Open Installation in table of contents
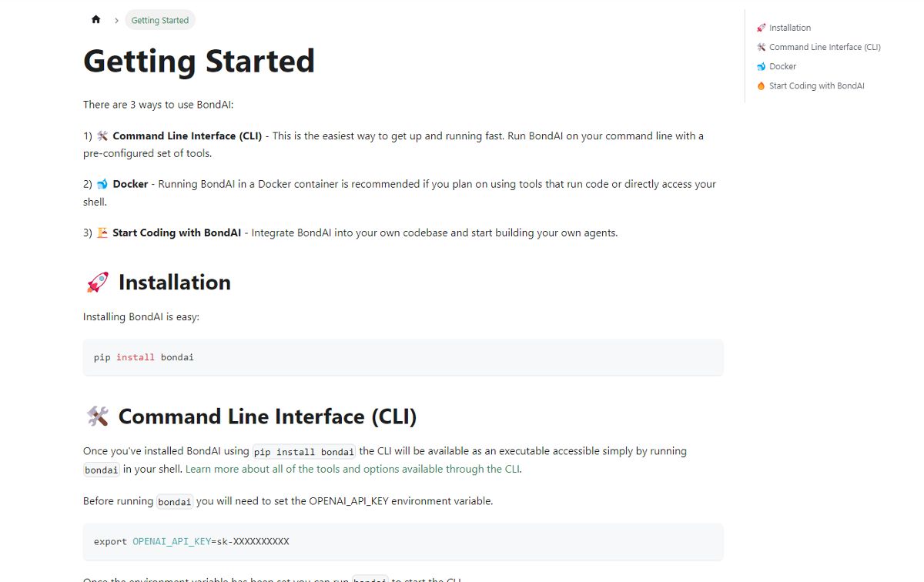Viewport: 924px width, 582px height. [x=789, y=28]
